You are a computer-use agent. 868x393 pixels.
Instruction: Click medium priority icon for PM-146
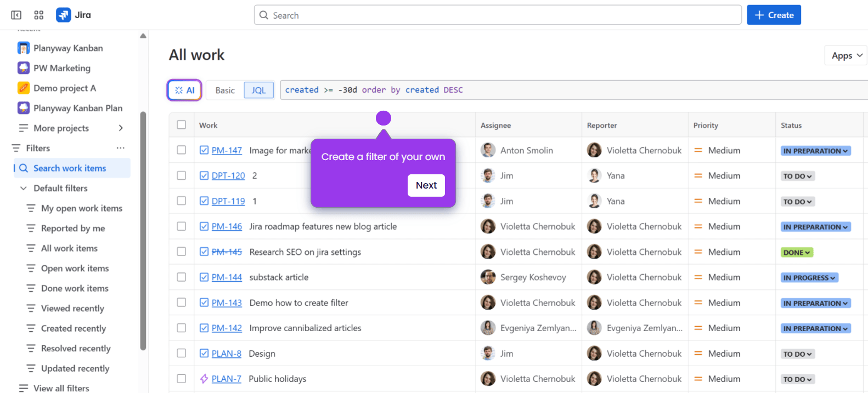[x=698, y=226]
